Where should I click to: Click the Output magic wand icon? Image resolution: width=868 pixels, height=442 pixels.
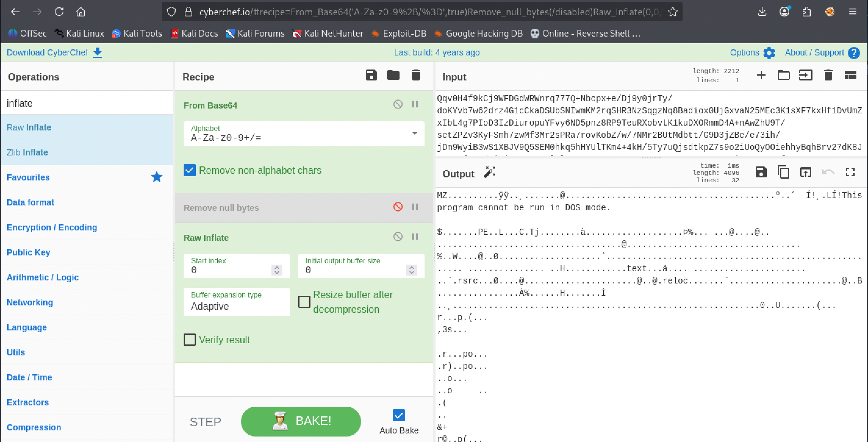click(x=490, y=172)
